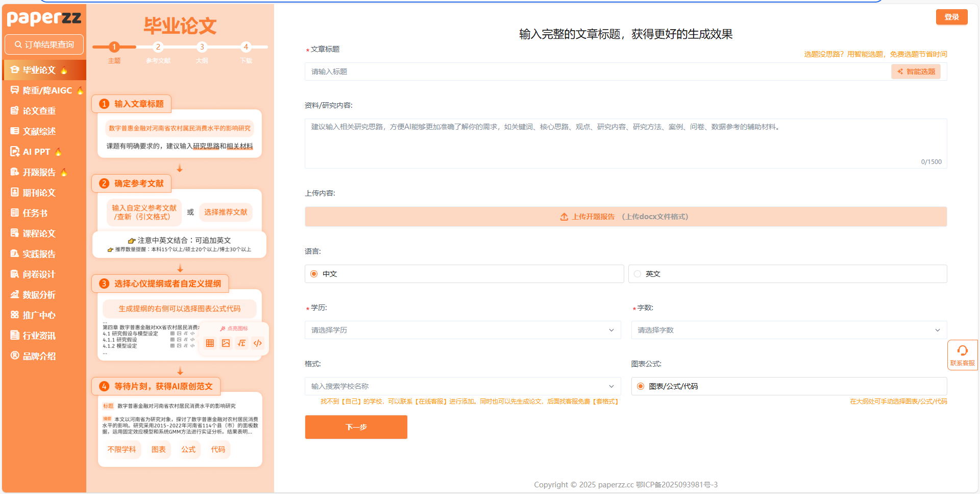The image size is (980, 494).
Task: Click the 登录 login button
Action: [x=951, y=17]
